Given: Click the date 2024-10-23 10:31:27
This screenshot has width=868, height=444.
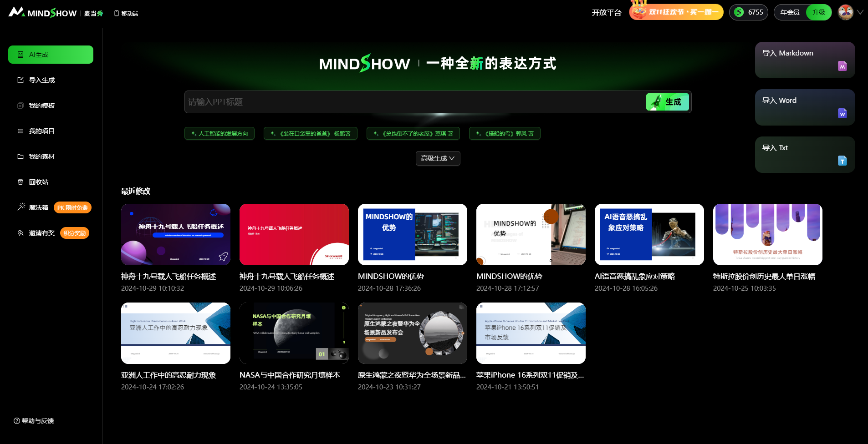Looking at the screenshot, I should tap(389, 387).
